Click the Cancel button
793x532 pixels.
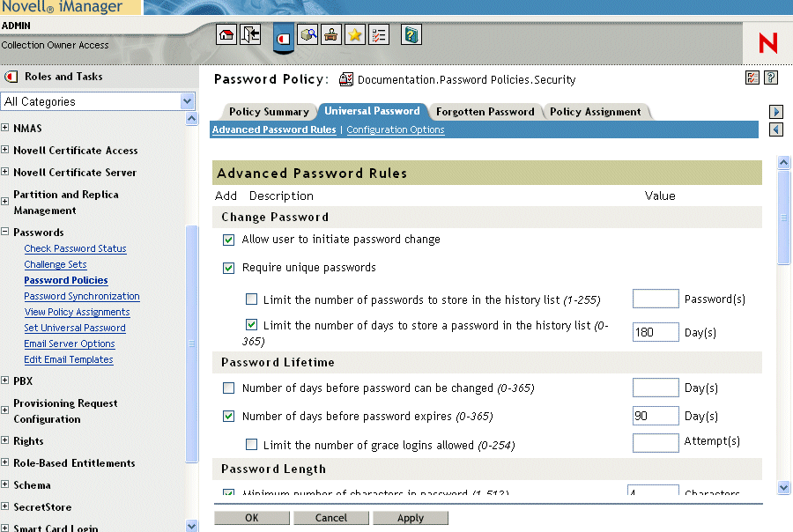331,518
